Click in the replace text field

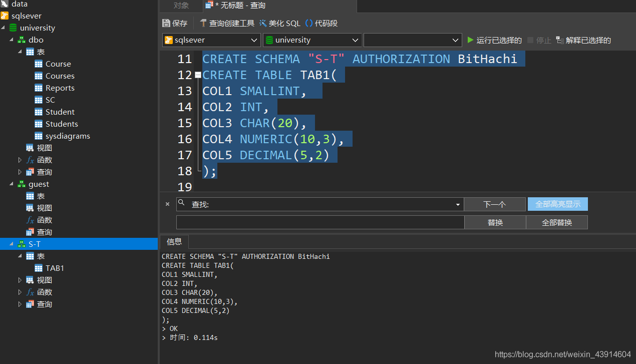click(x=320, y=222)
